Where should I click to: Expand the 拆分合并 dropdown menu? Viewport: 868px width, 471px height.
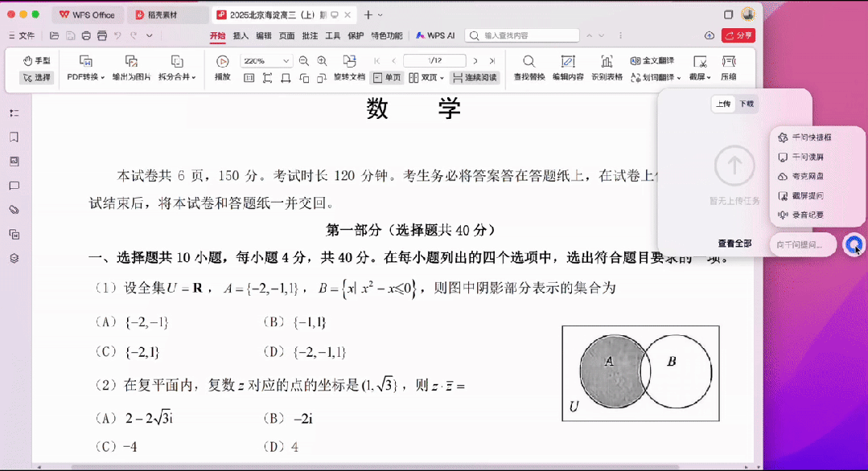(x=177, y=77)
